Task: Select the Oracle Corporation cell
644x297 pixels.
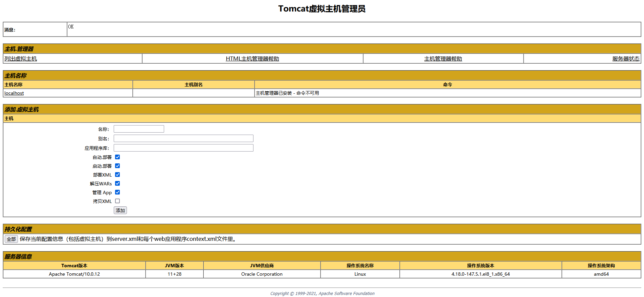Action: point(262,274)
